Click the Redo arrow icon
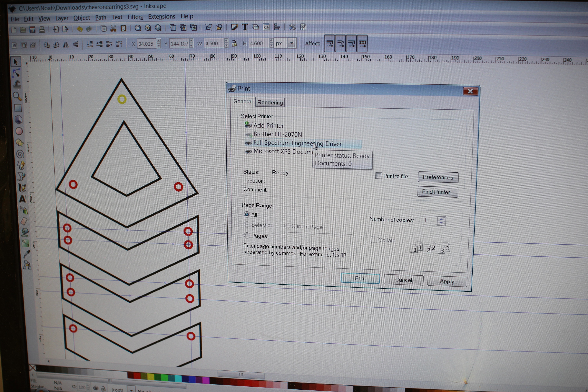Image resolution: width=588 pixels, height=392 pixels. pos(89,29)
